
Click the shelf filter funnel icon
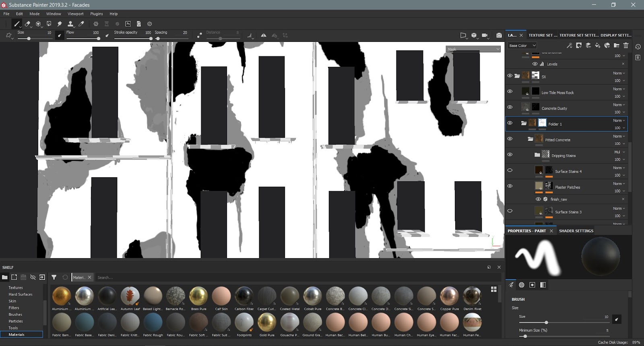click(x=54, y=277)
